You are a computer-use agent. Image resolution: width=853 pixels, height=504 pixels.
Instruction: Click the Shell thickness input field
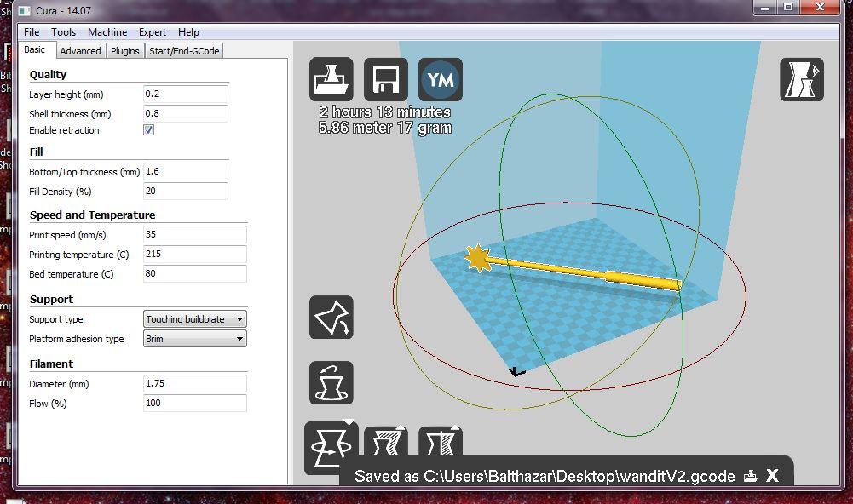(x=186, y=113)
